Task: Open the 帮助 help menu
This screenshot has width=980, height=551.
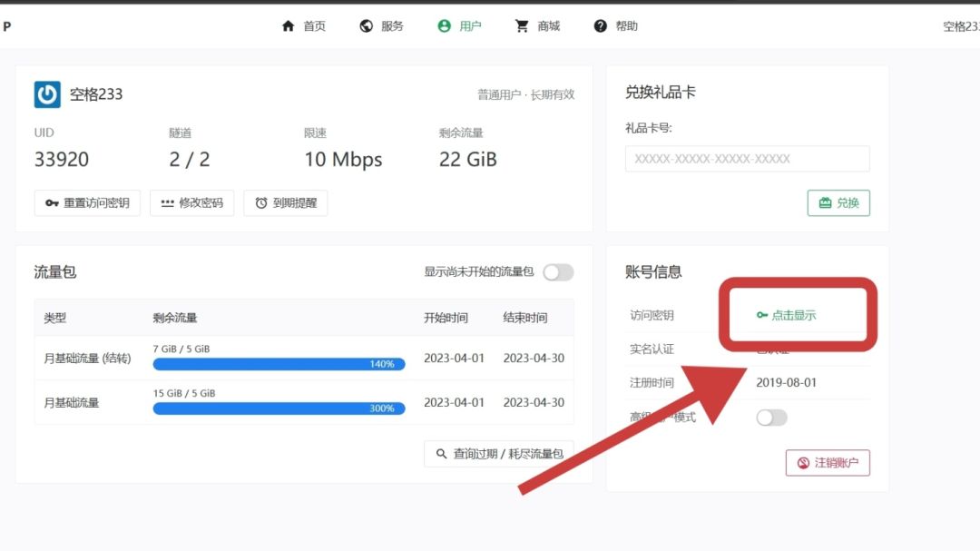Action: point(615,26)
